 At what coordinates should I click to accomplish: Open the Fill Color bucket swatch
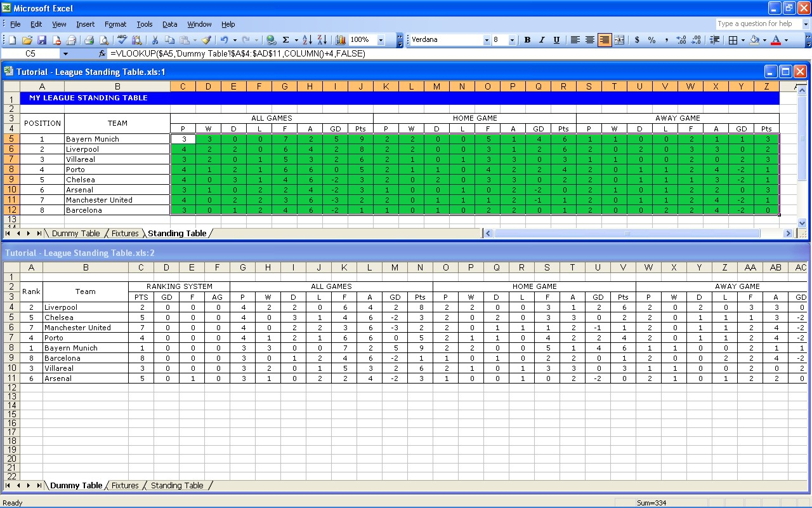[x=754, y=40]
